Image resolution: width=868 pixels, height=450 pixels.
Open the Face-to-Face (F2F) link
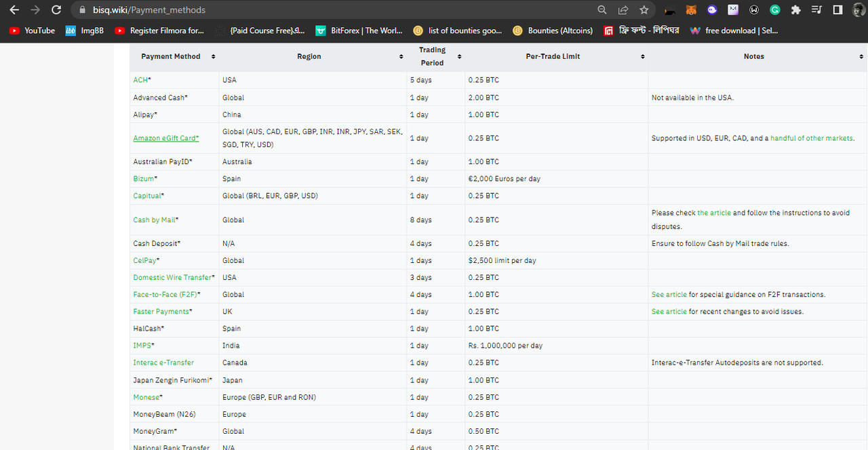pyautogui.click(x=165, y=295)
